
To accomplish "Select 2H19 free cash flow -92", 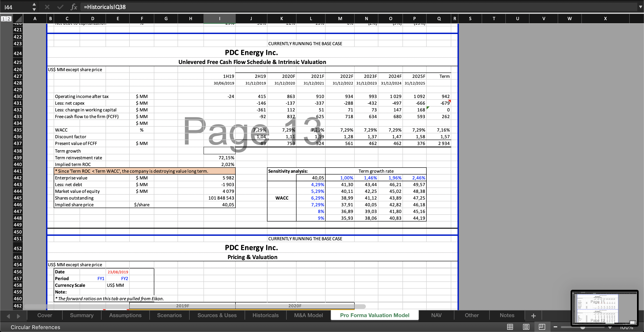I will (251, 117).
